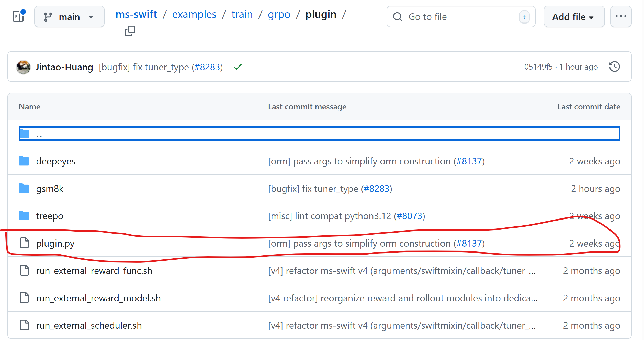Click the run_external_reward_model.sh file icon
644x340 pixels.
click(x=24, y=298)
